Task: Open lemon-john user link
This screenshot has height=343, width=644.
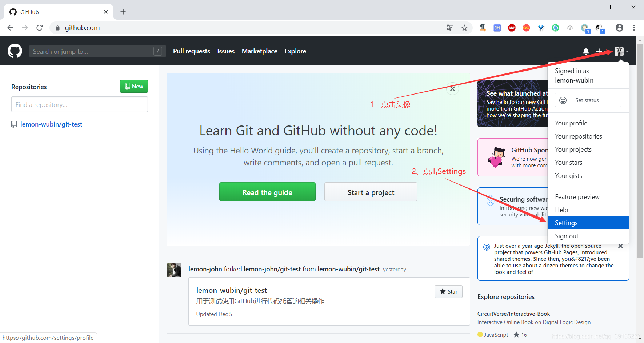Action: (x=205, y=269)
